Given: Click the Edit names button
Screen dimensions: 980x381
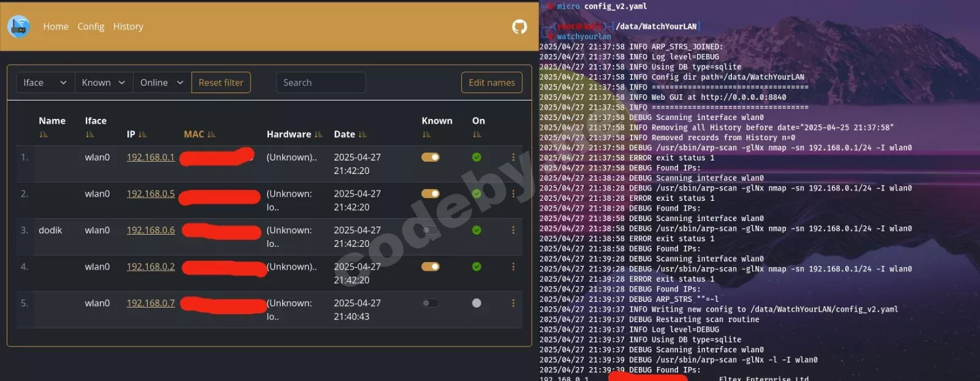Looking at the screenshot, I should click(492, 83).
